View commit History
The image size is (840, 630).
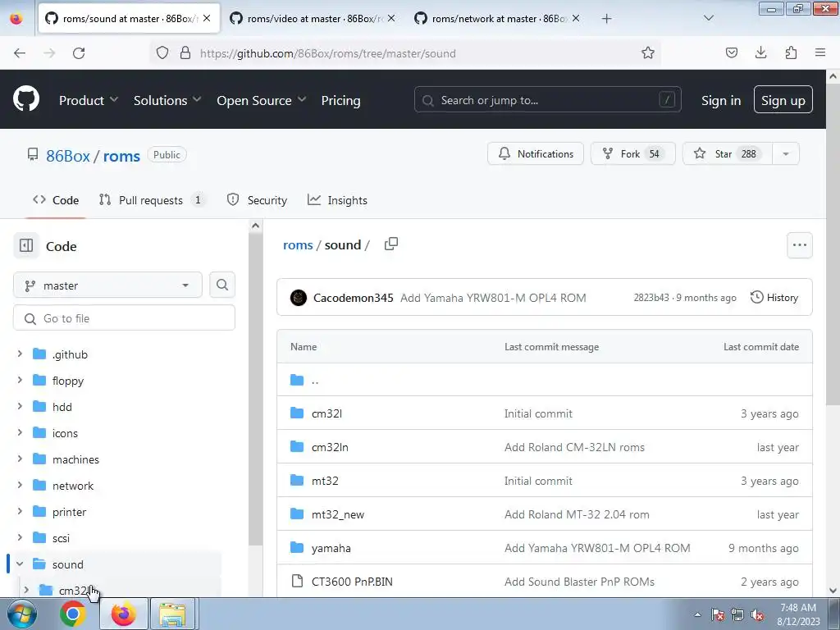tap(774, 297)
